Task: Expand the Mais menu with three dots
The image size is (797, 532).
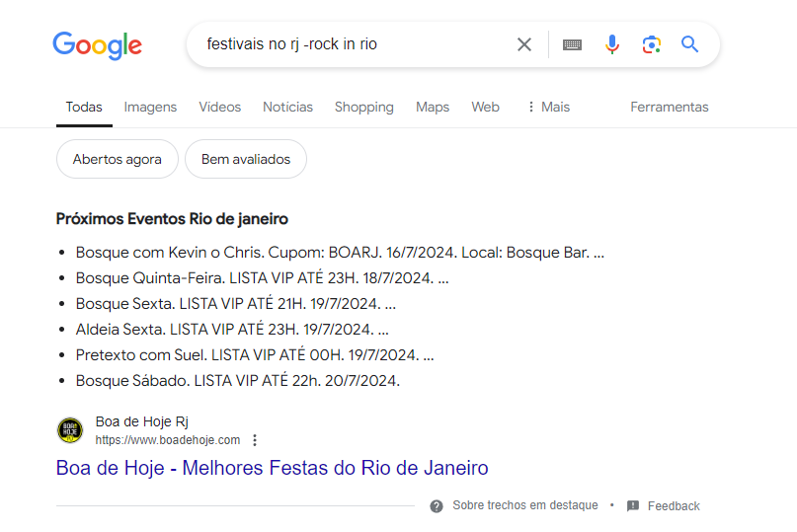Action: pos(548,108)
